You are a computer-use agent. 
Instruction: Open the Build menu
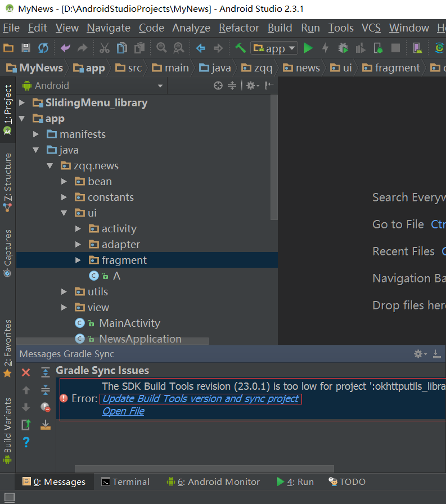[280, 28]
